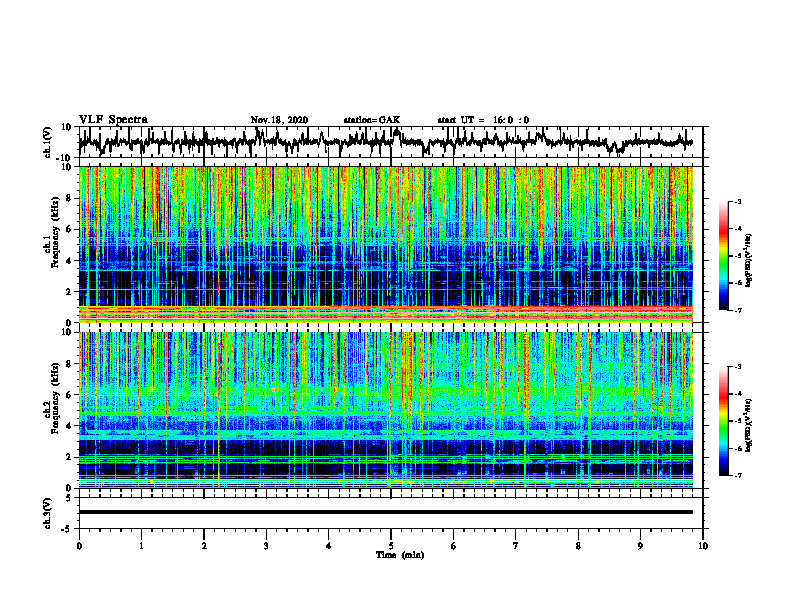This screenshot has width=792, height=612.
Task: Click the ch.1 spectrogram color scale bar
Action: (x=723, y=256)
